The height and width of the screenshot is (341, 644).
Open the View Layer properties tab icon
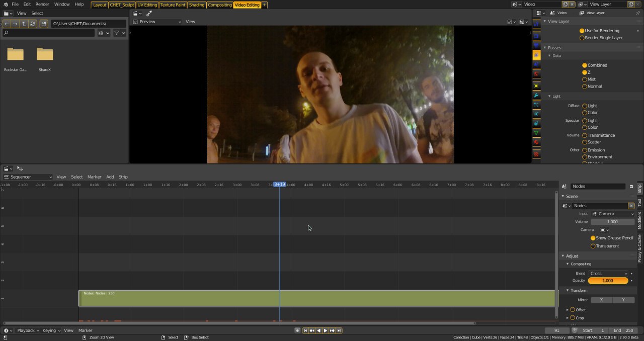[536, 55]
